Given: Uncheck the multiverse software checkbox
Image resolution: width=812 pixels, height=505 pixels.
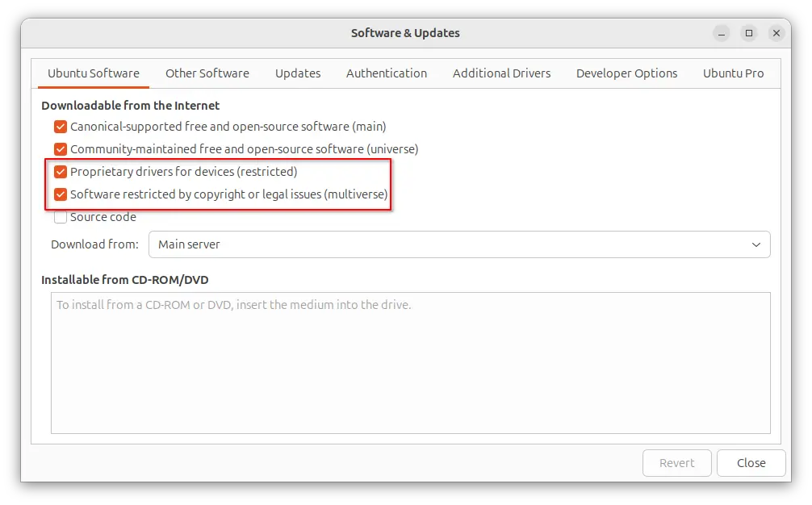Looking at the screenshot, I should click(61, 194).
